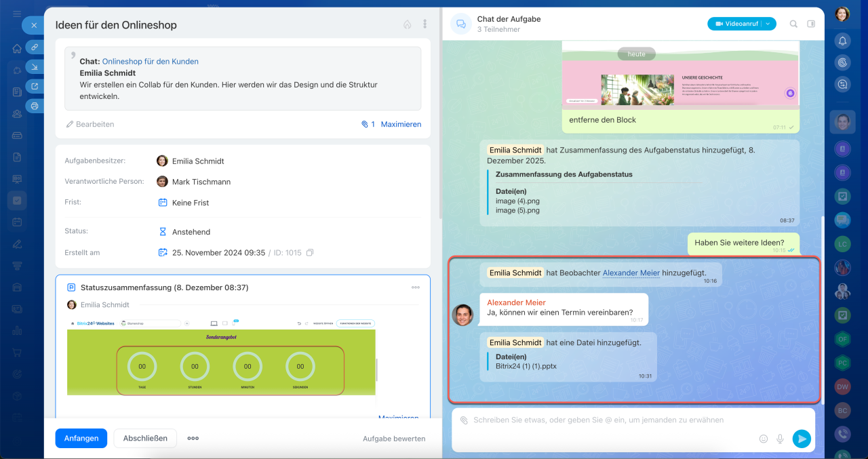Image resolution: width=868 pixels, height=459 pixels.
Task: Open the emoji picker in message box
Action: [764, 439]
